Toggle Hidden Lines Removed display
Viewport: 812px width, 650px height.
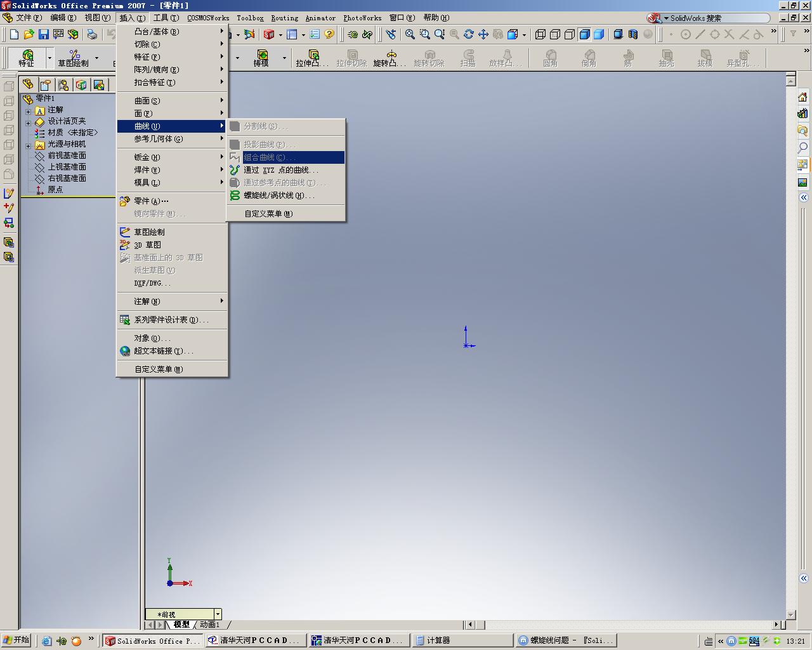click(x=570, y=34)
